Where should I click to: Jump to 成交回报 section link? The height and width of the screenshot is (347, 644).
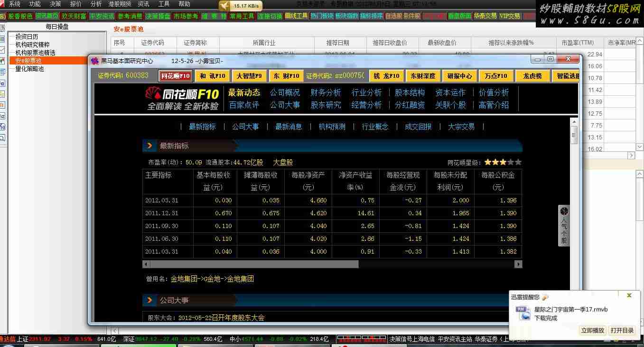418,127
